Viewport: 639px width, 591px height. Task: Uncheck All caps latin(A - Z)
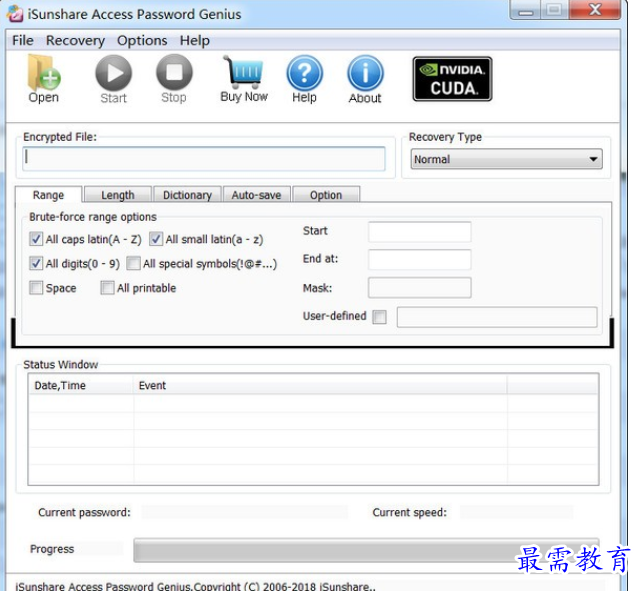(x=36, y=239)
